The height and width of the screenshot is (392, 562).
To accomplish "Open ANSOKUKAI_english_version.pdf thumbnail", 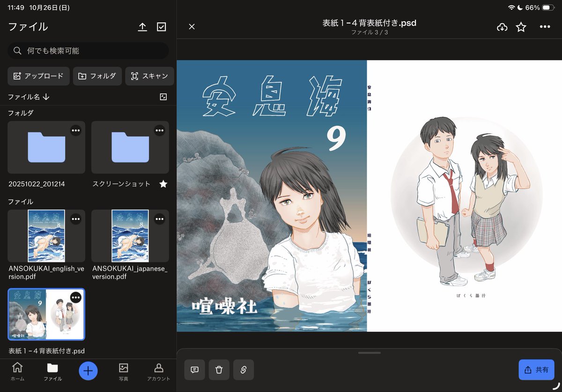I will [x=46, y=236].
